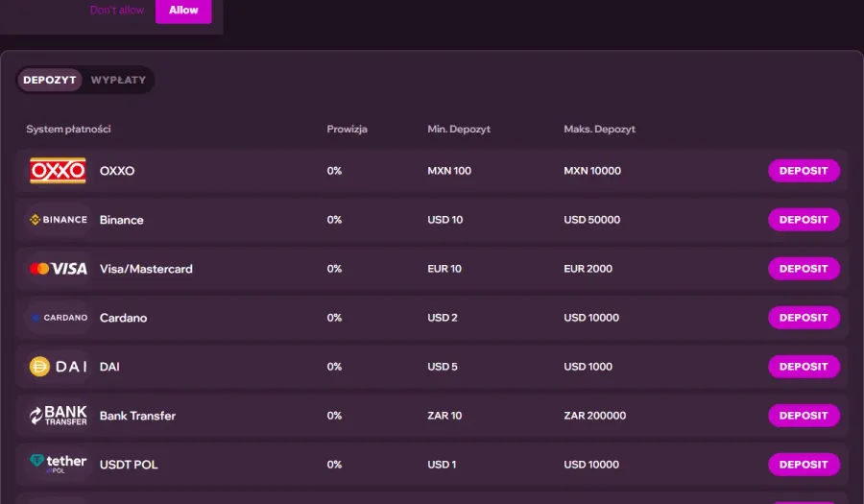Click the System płatności column header
Viewport: 864px width, 504px height.
point(68,129)
